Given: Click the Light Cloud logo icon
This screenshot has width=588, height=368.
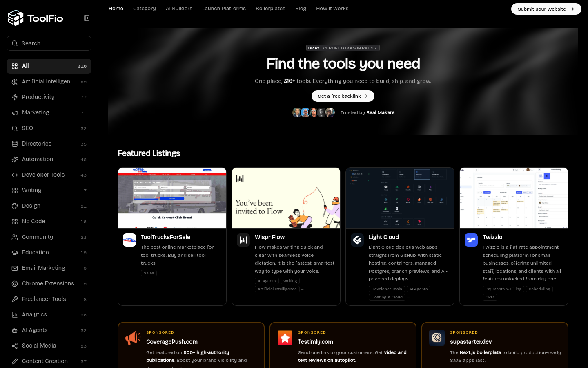Looking at the screenshot, I should pyautogui.click(x=357, y=240).
